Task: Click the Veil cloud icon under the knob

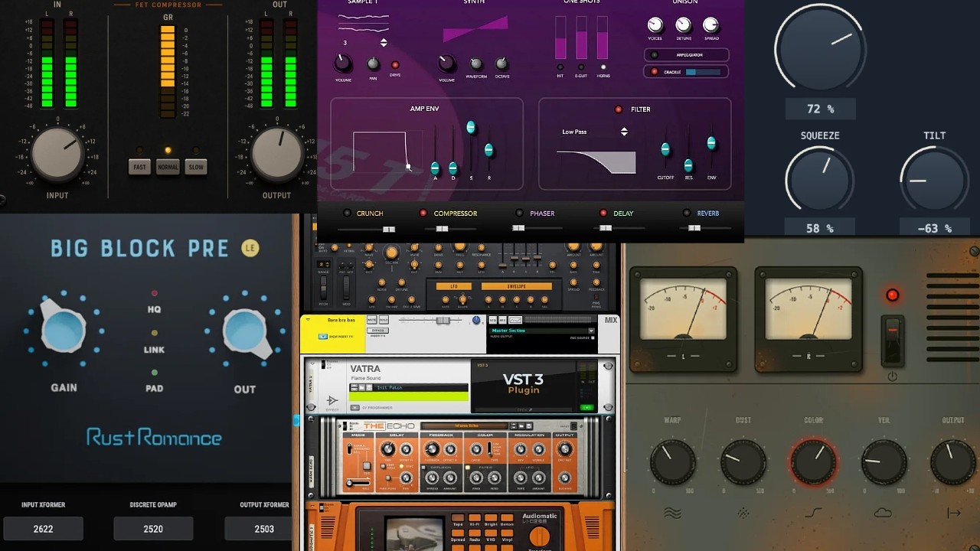Action: pos(883,513)
